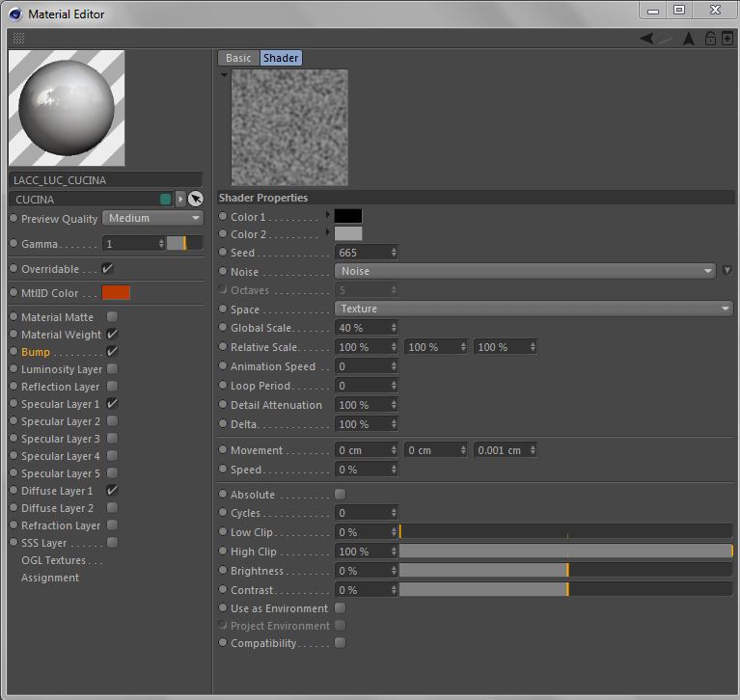Viewport: 740px width, 700px height.
Task: Click the teal layer color square beside CUCINA
Action: [166, 200]
